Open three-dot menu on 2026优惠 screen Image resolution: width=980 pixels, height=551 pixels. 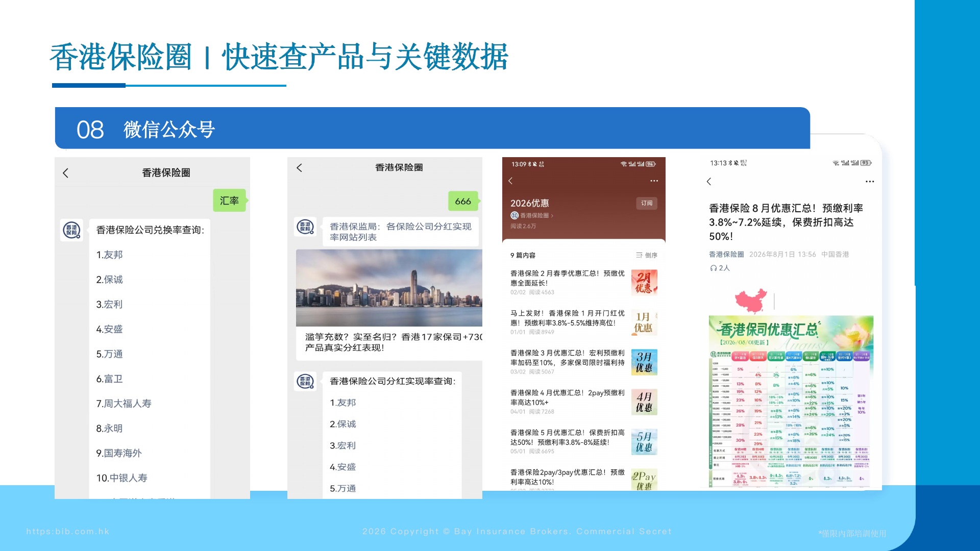[654, 181]
